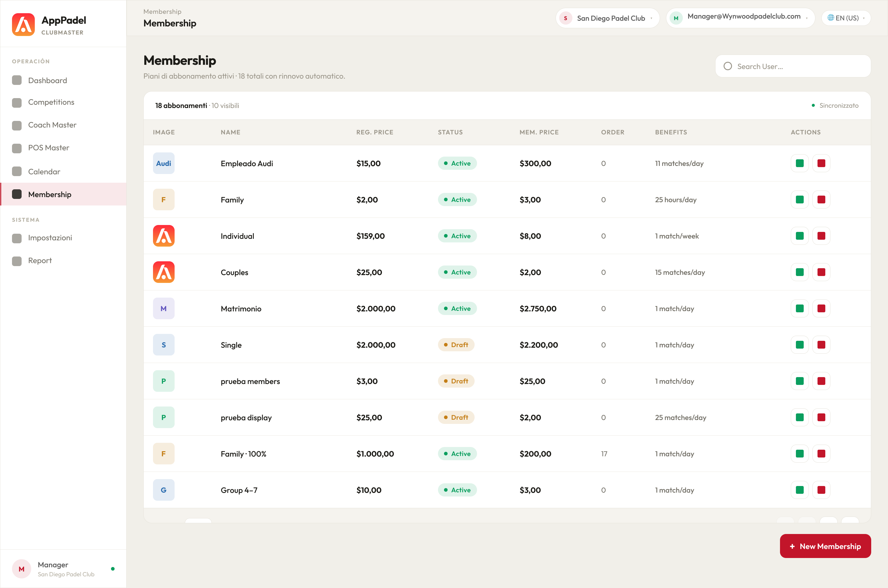Click the ORDER column header
Image resolution: width=888 pixels, height=588 pixels.
coord(612,132)
